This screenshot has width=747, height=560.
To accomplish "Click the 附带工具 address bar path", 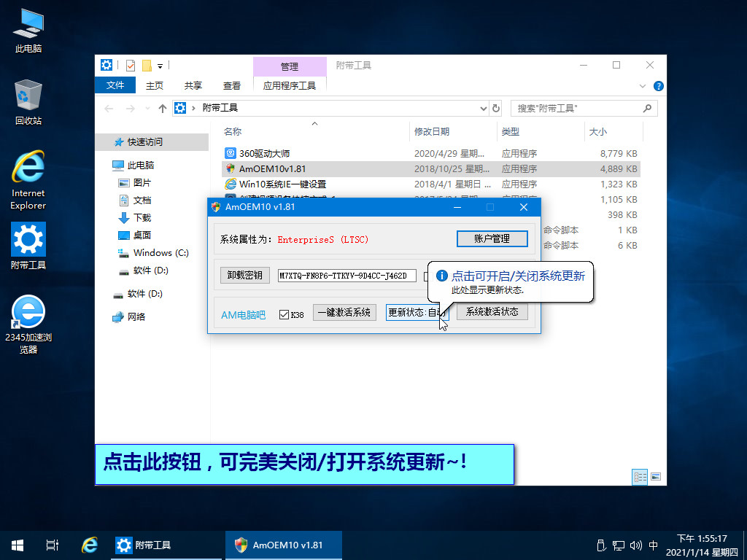I will click(x=220, y=108).
